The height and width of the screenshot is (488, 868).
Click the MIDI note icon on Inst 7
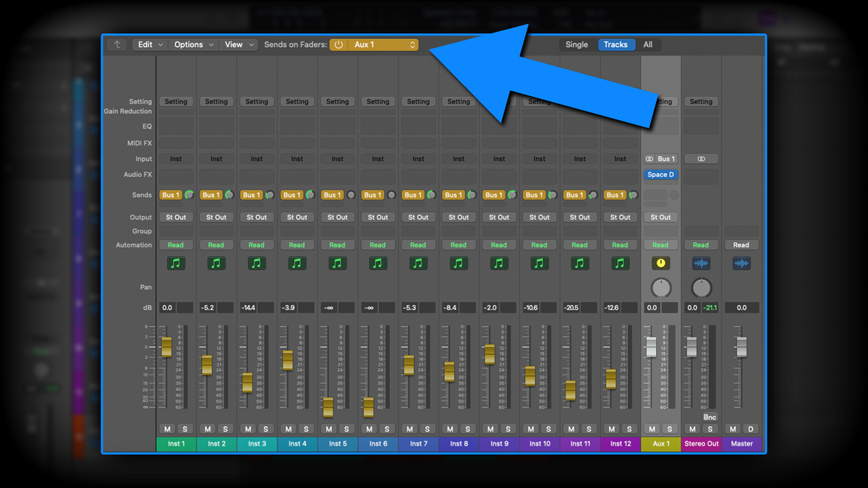418,263
